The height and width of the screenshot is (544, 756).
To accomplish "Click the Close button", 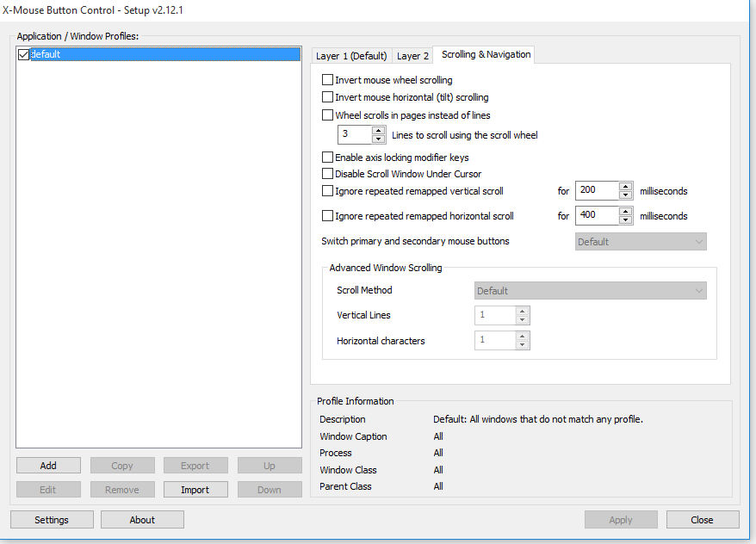I will tap(703, 520).
